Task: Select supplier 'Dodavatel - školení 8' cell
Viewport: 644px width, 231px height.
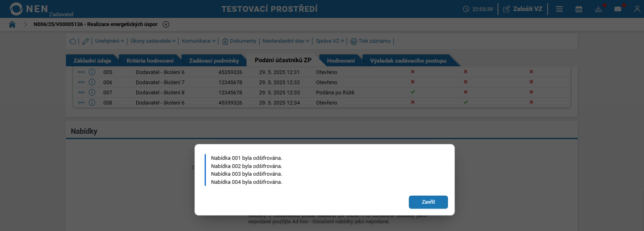Action: (x=160, y=92)
